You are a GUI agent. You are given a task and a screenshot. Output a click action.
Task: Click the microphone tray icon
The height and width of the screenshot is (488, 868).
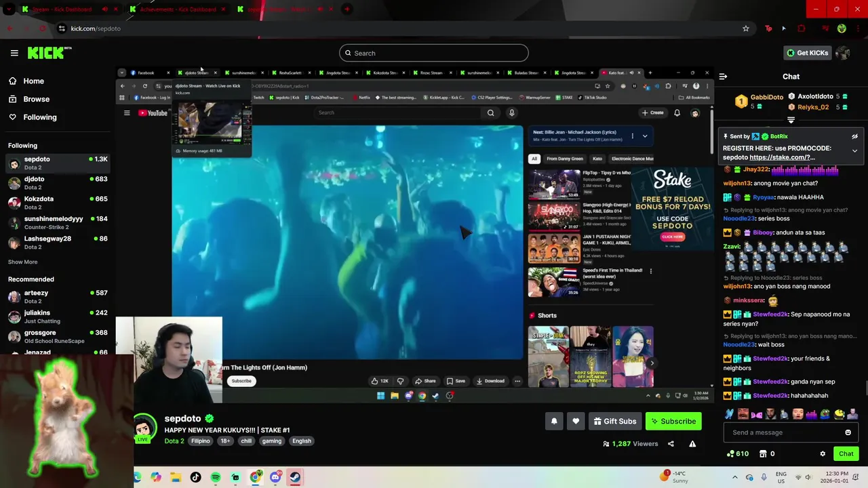pyautogui.click(x=764, y=477)
